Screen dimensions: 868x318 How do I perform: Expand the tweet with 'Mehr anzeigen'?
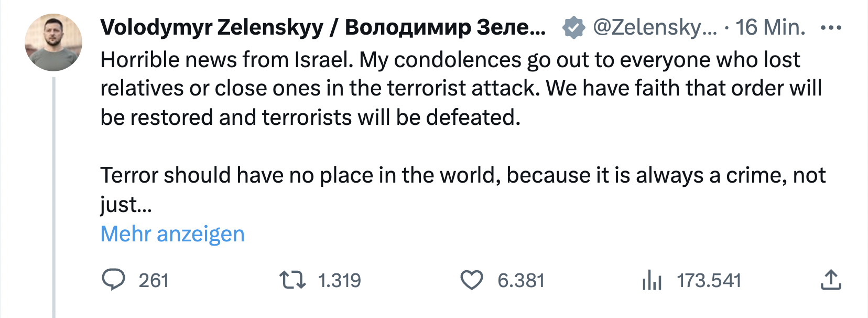point(172,234)
